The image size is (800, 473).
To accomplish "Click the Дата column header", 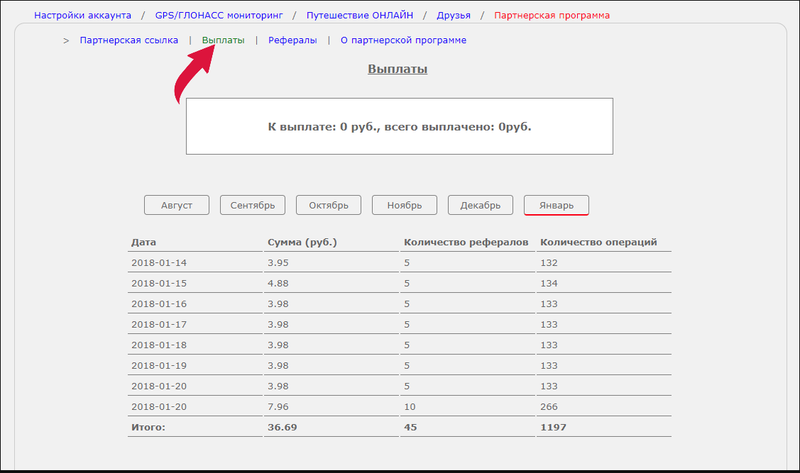I will click(144, 242).
